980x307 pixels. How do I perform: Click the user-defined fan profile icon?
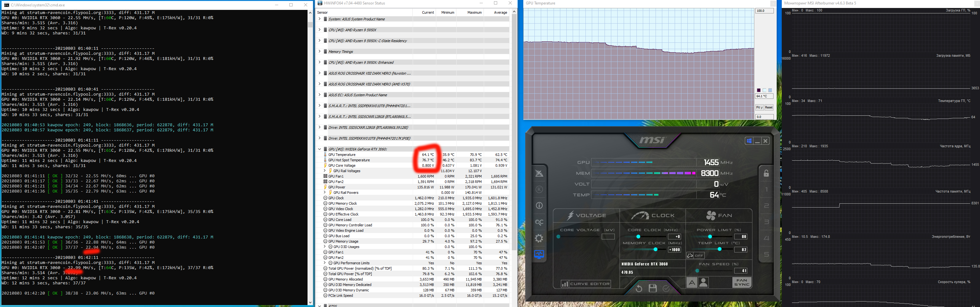pyautogui.click(x=703, y=283)
